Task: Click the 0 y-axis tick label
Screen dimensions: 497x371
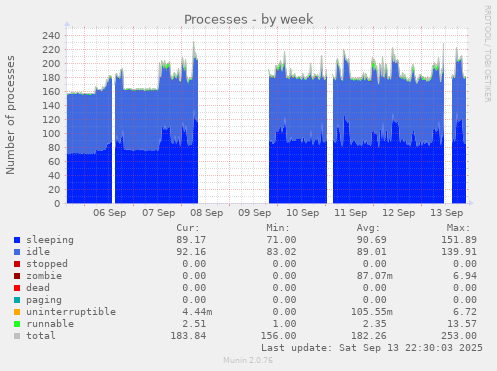Action: tap(57, 204)
